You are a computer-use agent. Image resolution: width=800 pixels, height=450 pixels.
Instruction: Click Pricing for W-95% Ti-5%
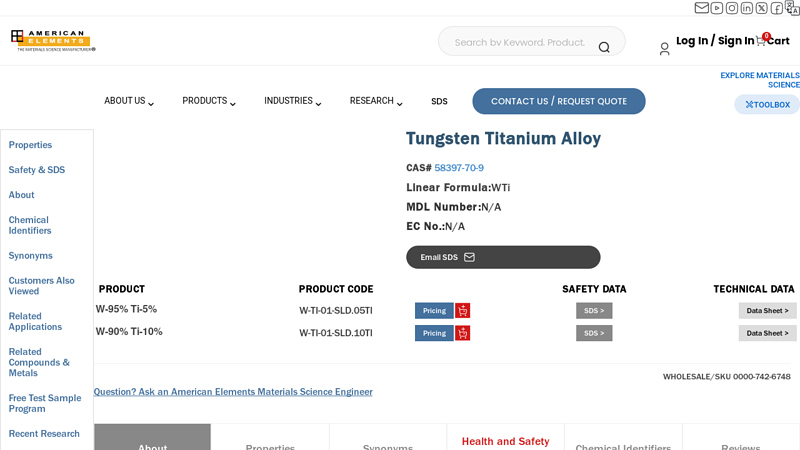[434, 311]
